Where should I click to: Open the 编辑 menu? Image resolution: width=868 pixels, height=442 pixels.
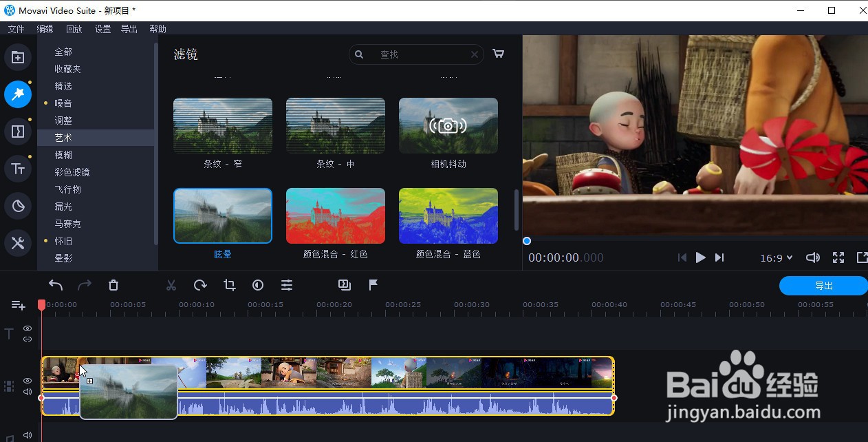point(45,29)
